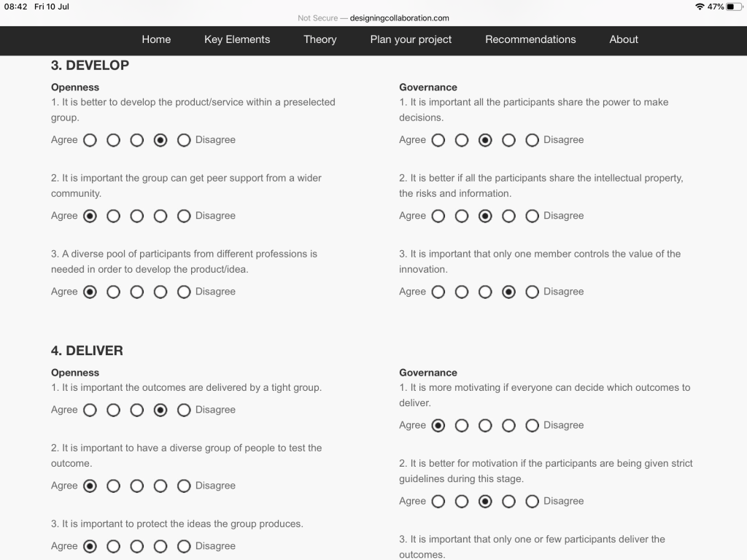Click the designingcollaboration.com address bar

399,18
